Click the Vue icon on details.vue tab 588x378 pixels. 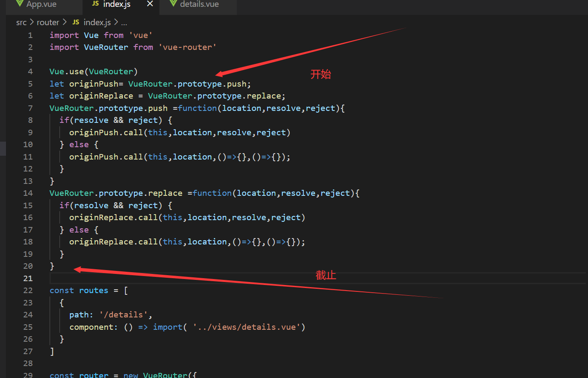(x=173, y=3)
